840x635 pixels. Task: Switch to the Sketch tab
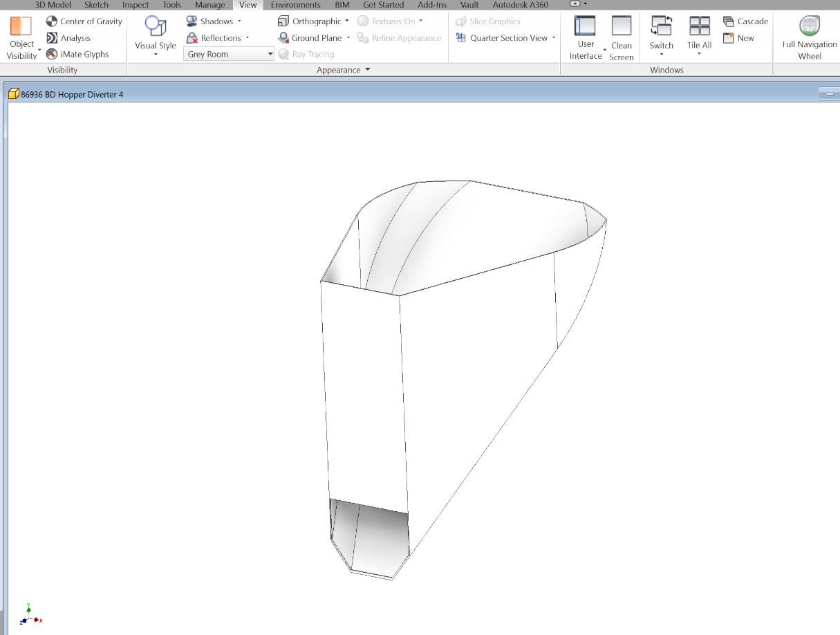(x=96, y=5)
